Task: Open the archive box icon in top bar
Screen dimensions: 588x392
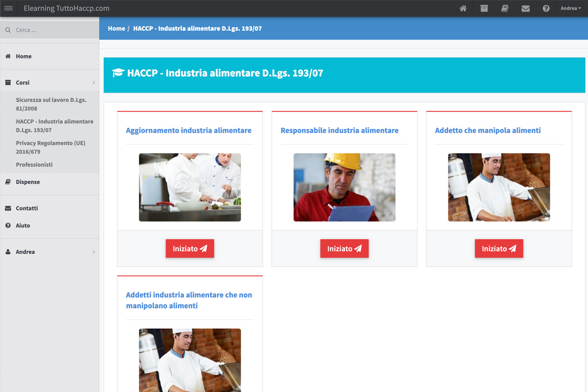Action: coord(484,8)
